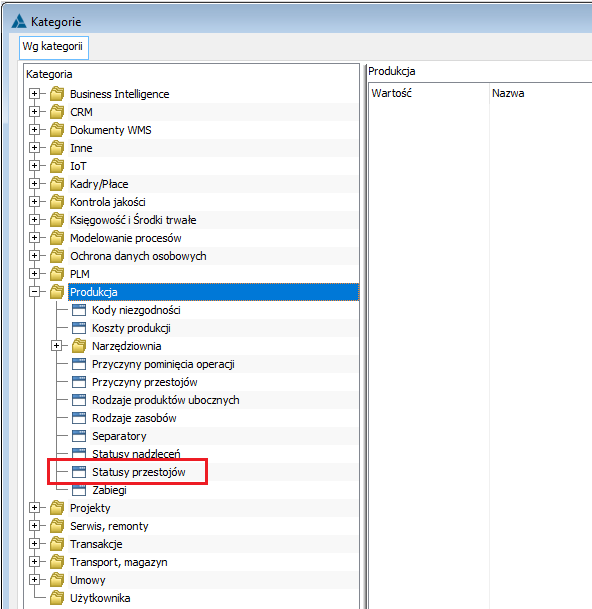Select Rodzaje produktów ubocznych entry

click(165, 400)
